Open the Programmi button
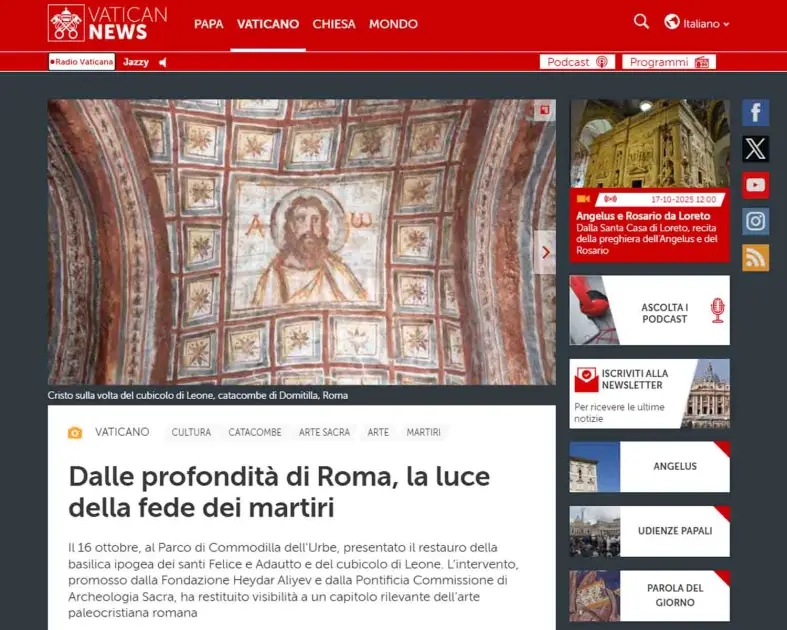Image resolution: width=787 pixels, height=630 pixels. (x=668, y=62)
